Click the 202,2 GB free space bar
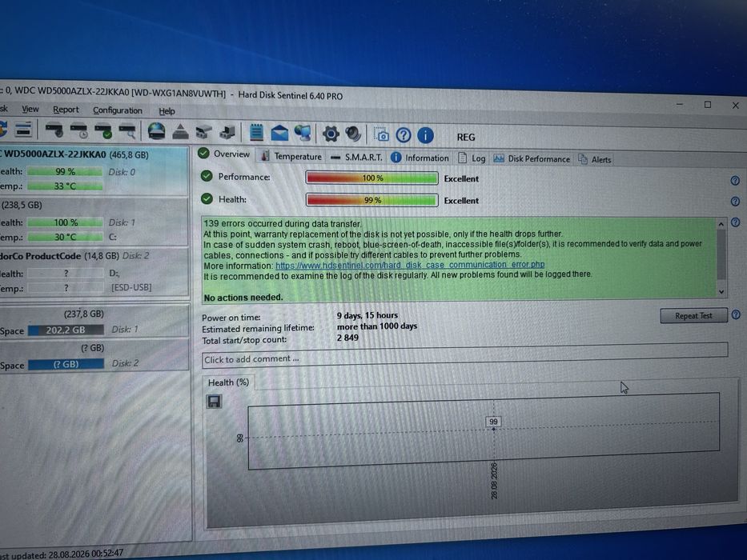747x560 pixels. (66, 330)
